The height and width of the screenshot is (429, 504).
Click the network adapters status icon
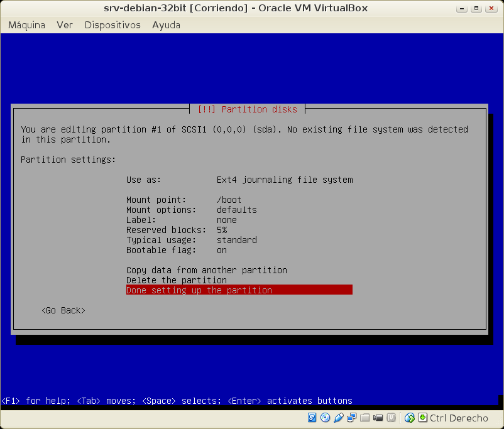click(352, 418)
